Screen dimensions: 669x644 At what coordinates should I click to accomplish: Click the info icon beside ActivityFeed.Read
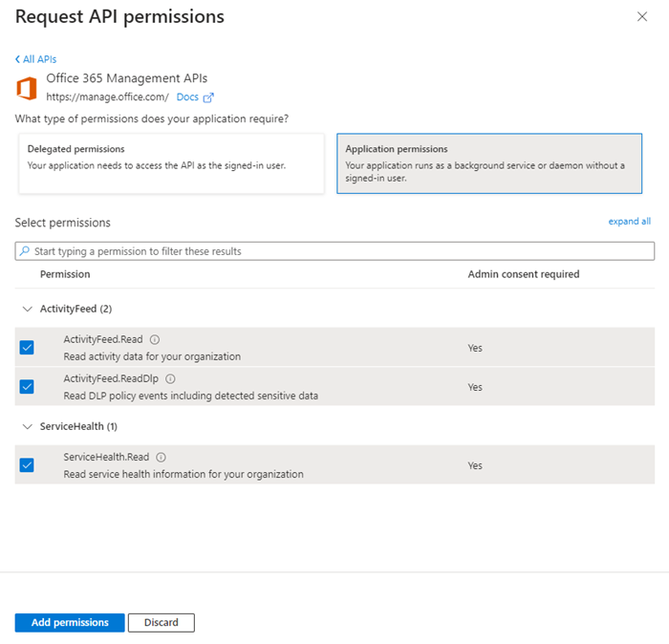pyautogui.click(x=155, y=339)
